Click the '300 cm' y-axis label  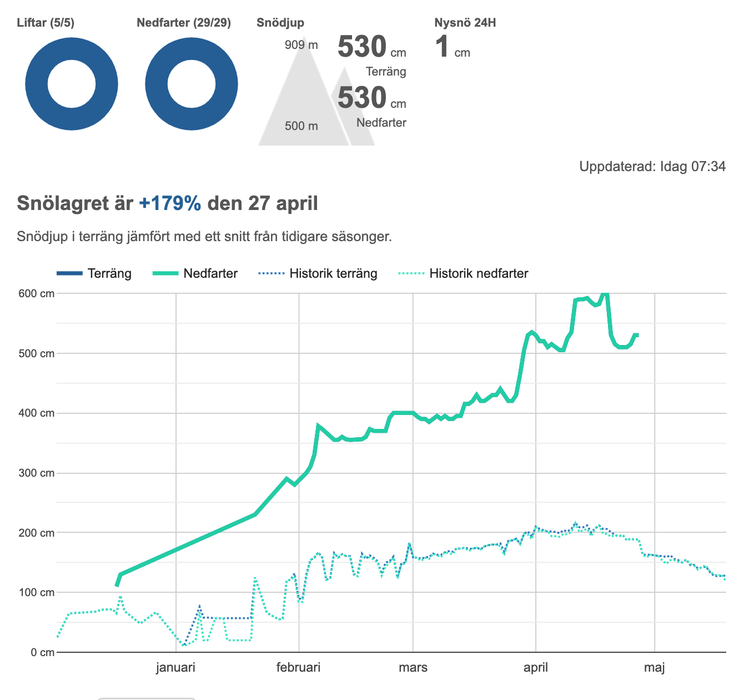click(37, 473)
